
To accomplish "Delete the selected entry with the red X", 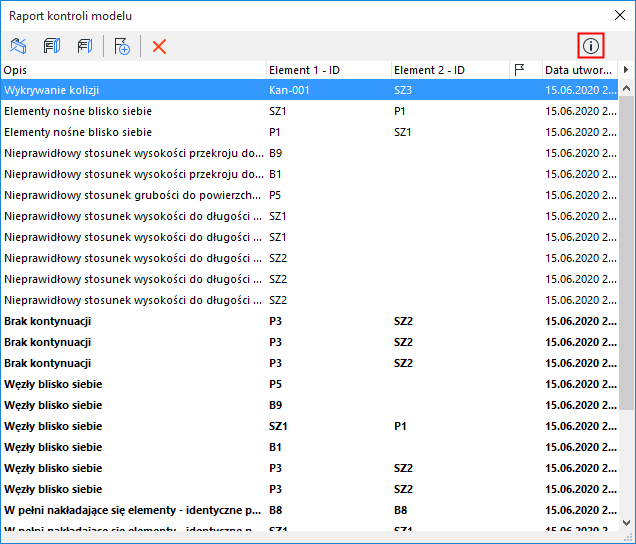I will pos(159,46).
